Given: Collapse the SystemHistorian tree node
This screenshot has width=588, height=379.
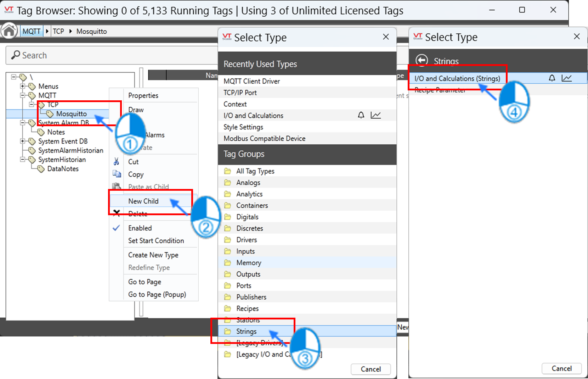Looking at the screenshot, I should click(23, 160).
